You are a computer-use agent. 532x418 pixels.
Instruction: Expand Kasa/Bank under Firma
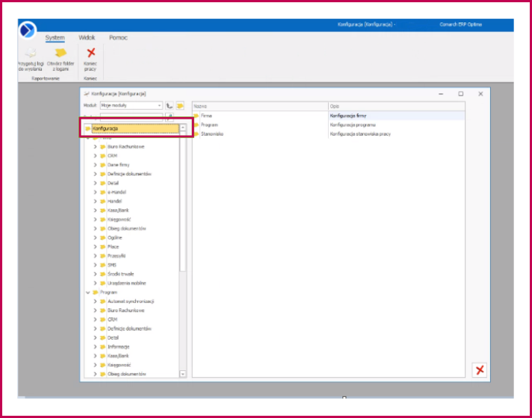95,210
